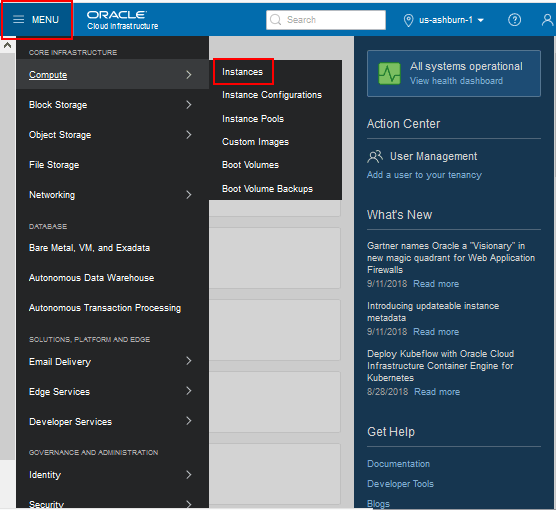Image resolution: width=556 pixels, height=510 pixels.
Task: Open File Storage menu item
Action: pyautogui.click(x=54, y=165)
